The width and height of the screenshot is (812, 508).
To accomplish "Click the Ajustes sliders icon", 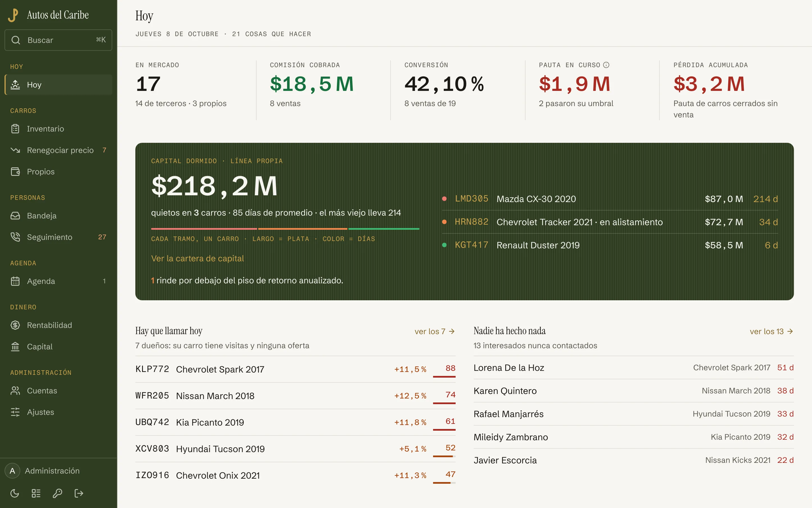I will [x=16, y=412].
